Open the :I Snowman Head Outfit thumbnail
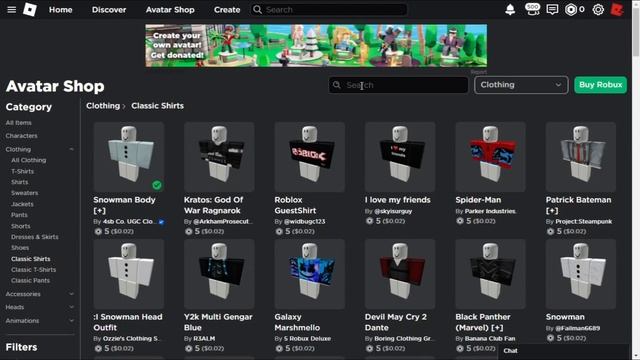 pyautogui.click(x=129, y=274)
